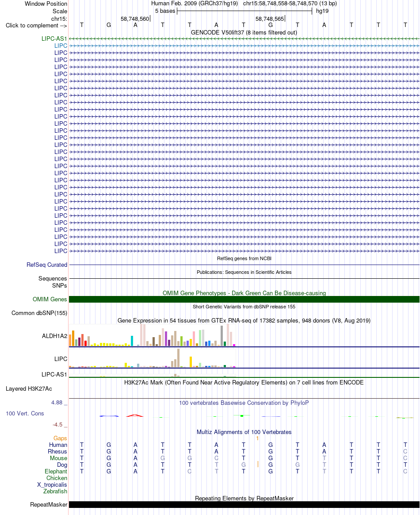Click the dark green OMIM Genes bar
The image size is (420, 515).
click(244, 299)
